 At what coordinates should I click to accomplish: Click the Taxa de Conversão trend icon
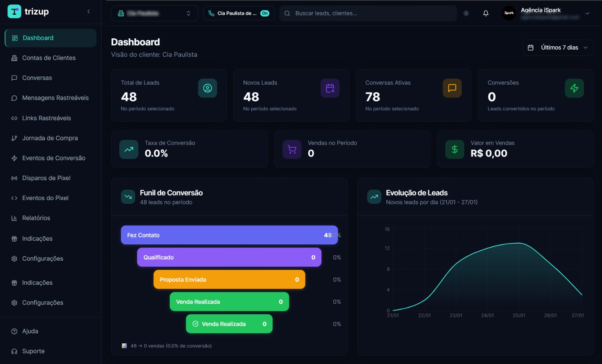pyautogui.click(x=129, y=149)
